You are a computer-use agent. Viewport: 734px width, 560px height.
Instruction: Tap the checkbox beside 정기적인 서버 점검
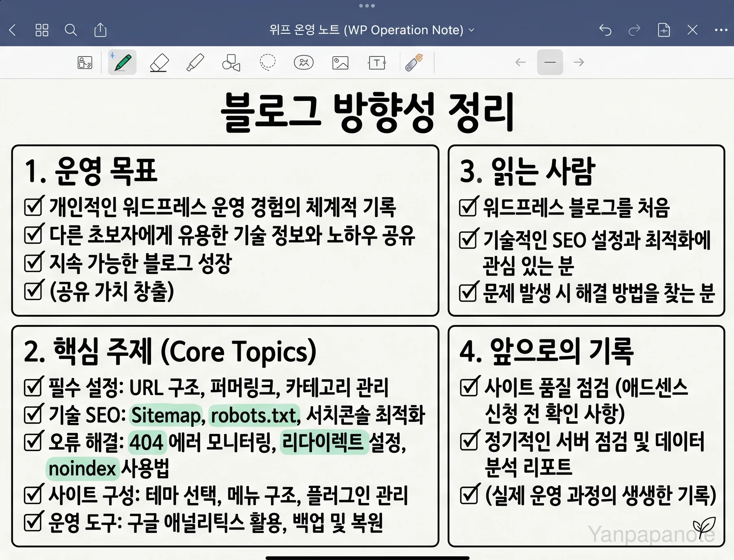[x=470, y=441]
